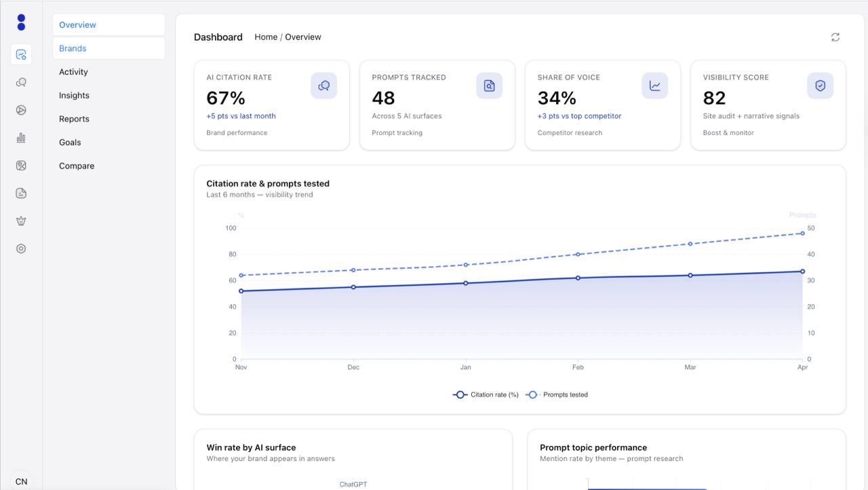868x490 pixels.
Task: Click the Feb axis label
Action: [578, 367]
